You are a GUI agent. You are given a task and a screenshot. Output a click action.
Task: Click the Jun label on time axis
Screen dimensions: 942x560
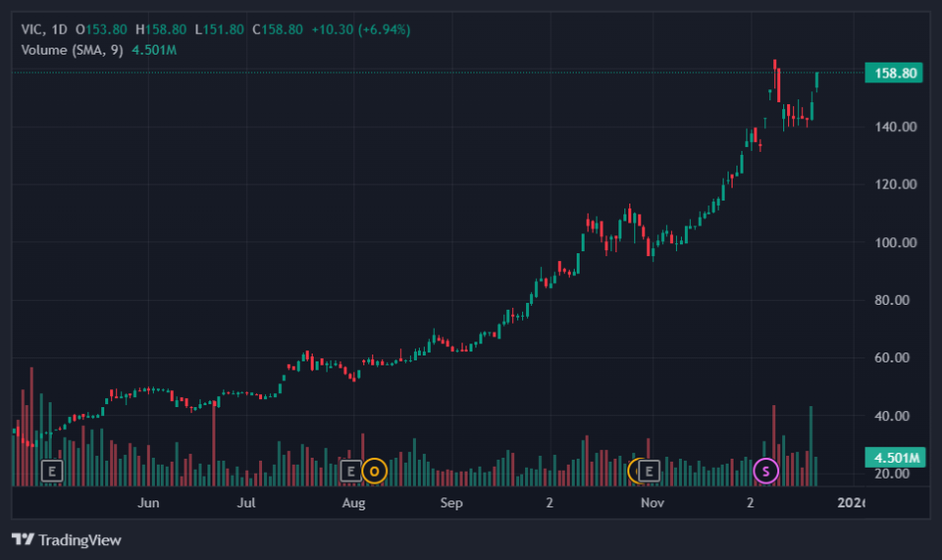tap(148, 503)
